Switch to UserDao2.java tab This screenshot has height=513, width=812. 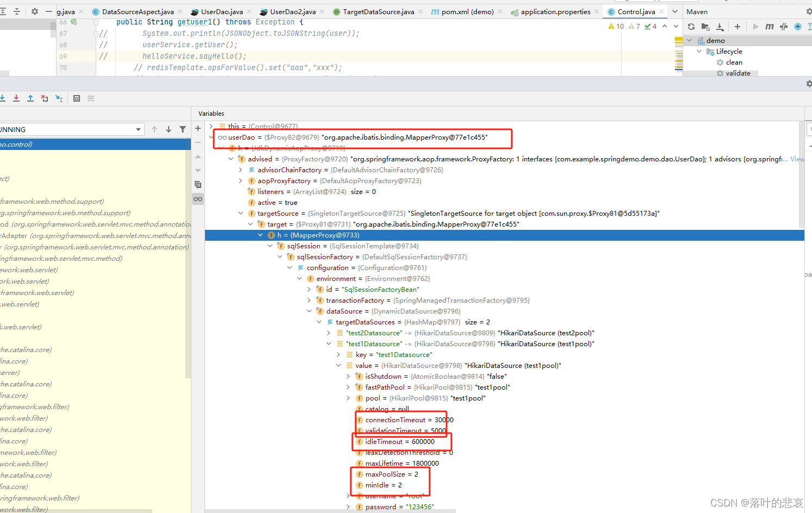coord(293,11)
